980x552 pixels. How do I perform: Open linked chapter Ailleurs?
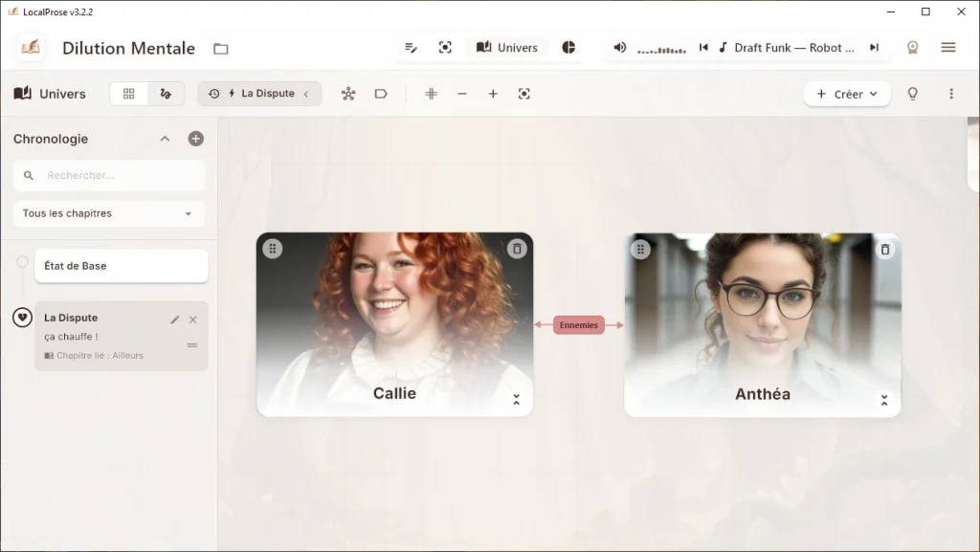[94, 355]
